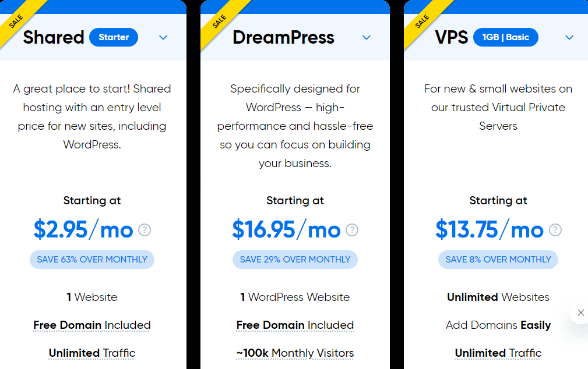Expand the Shared plan chevron dropdown
The image size is (588, 369).
click(163, 38)
